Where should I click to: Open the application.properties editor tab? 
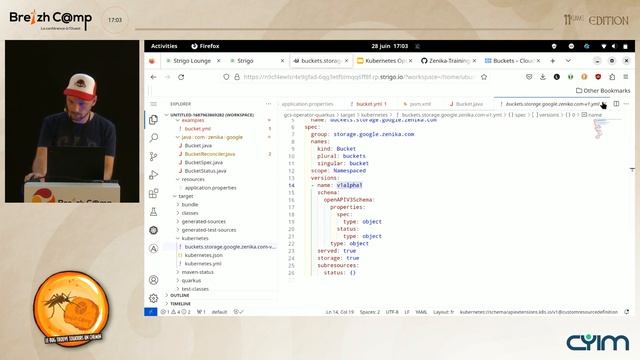pyautogui.click(x=307, y=104)
